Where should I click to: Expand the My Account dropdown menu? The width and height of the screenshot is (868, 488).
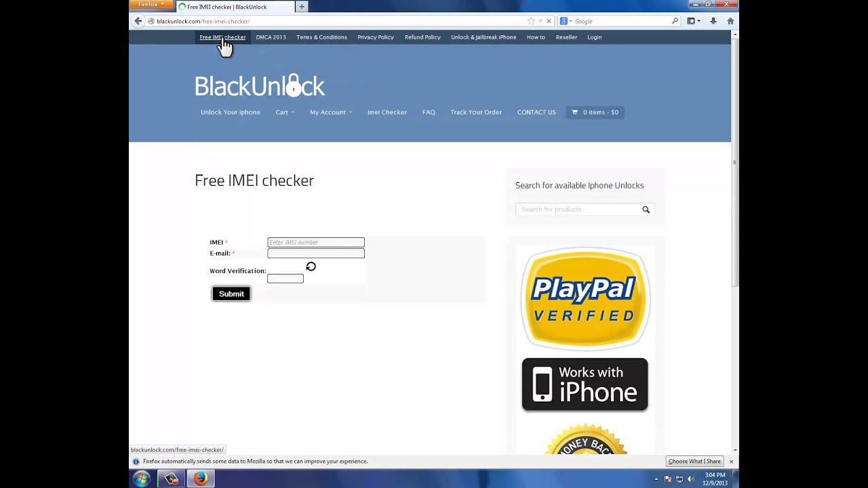pyautogui.click(x=331, y=113)
